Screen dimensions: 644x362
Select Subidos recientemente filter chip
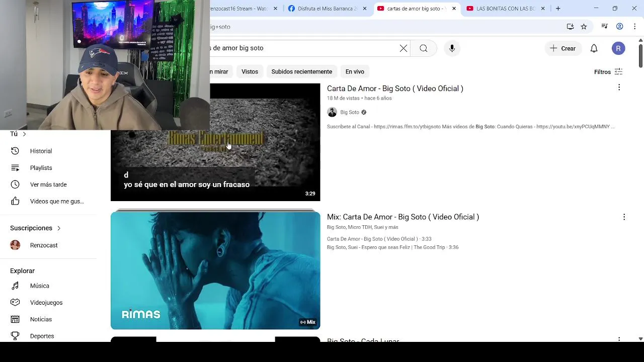tap(302, 71)
